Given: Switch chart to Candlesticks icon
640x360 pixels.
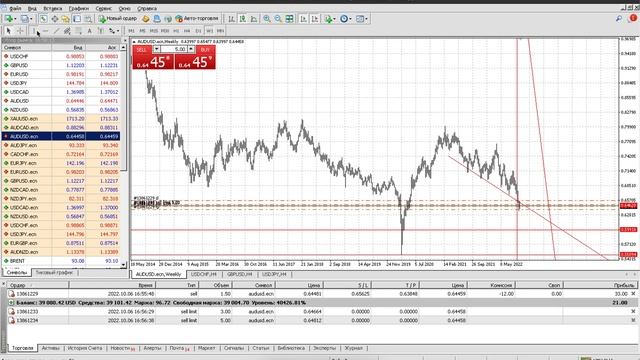Looking at the screenshot, I should (242, 19).
